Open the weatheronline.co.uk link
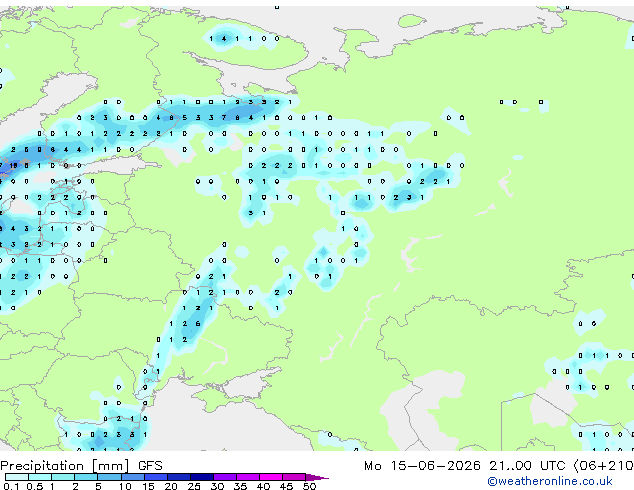This screenshot has height=490, width=634. (x=550, y=481)
